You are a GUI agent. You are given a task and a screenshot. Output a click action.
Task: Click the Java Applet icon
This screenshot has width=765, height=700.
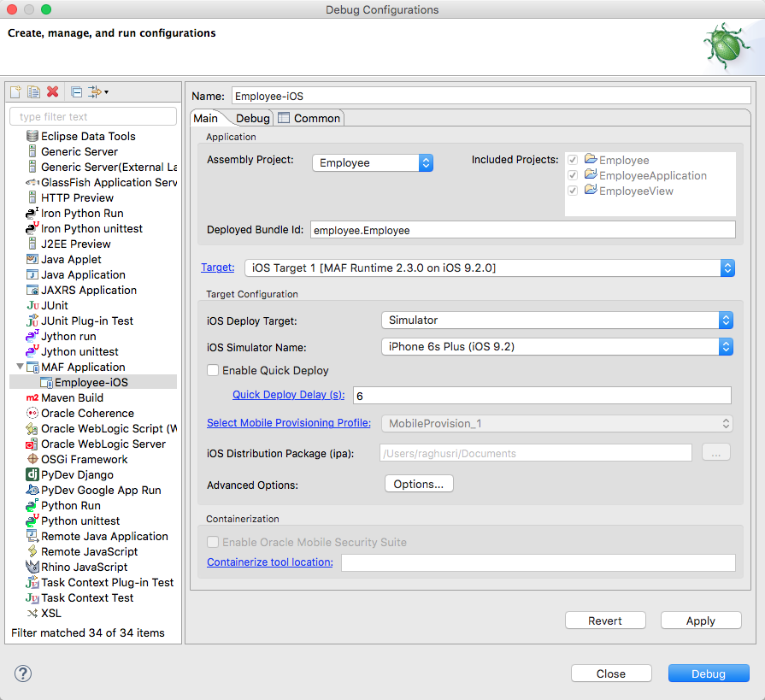point(32,259)
